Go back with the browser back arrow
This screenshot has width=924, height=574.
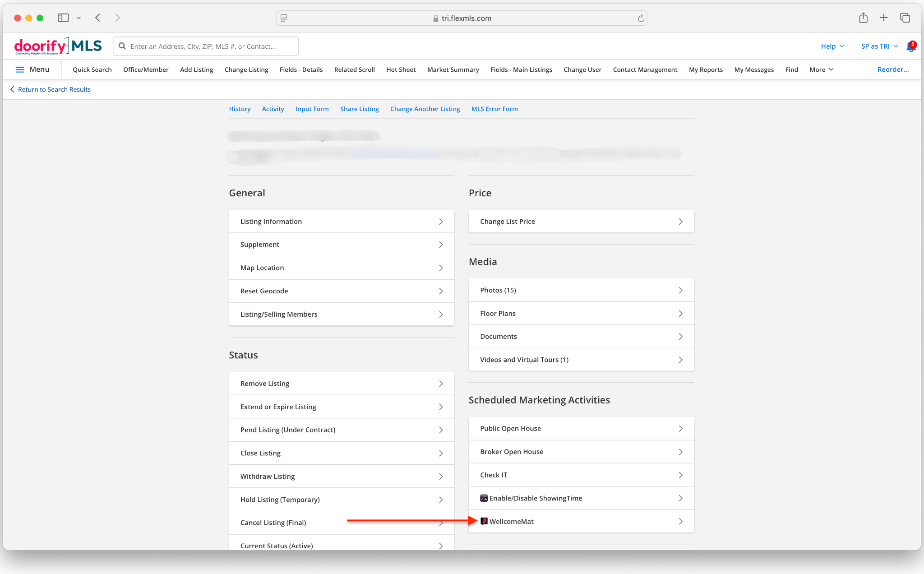(97, 18)
